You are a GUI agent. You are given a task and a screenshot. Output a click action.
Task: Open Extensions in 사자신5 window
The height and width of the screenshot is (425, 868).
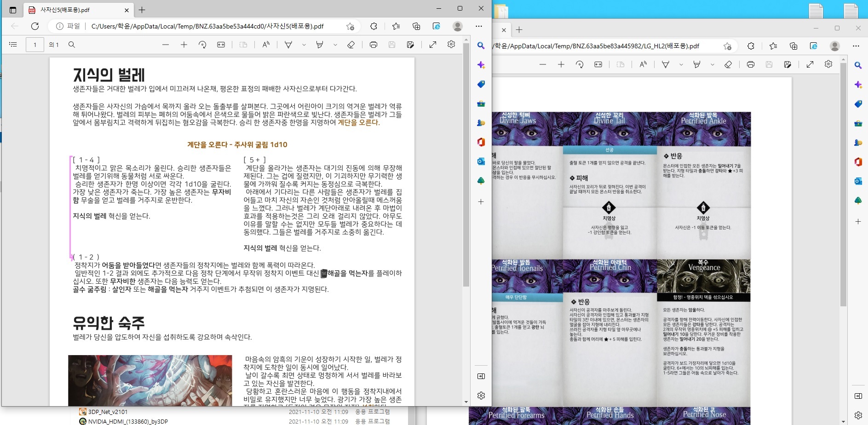(374, 26)
